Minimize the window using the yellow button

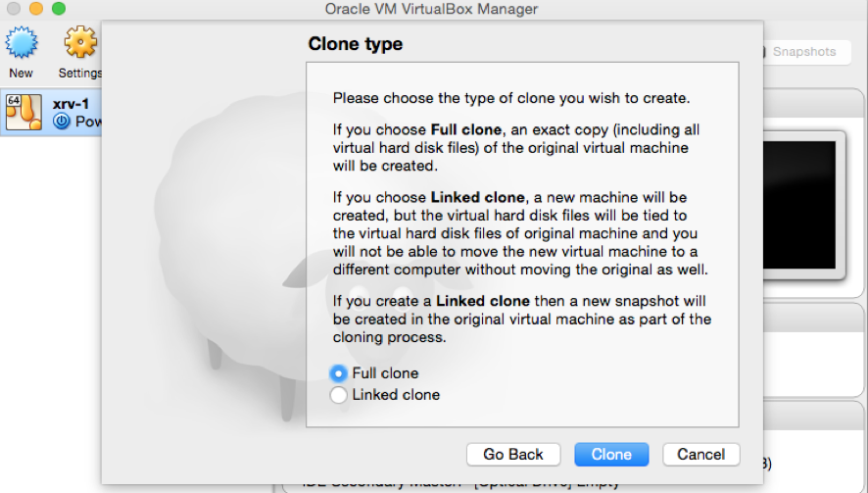point(36,8)
